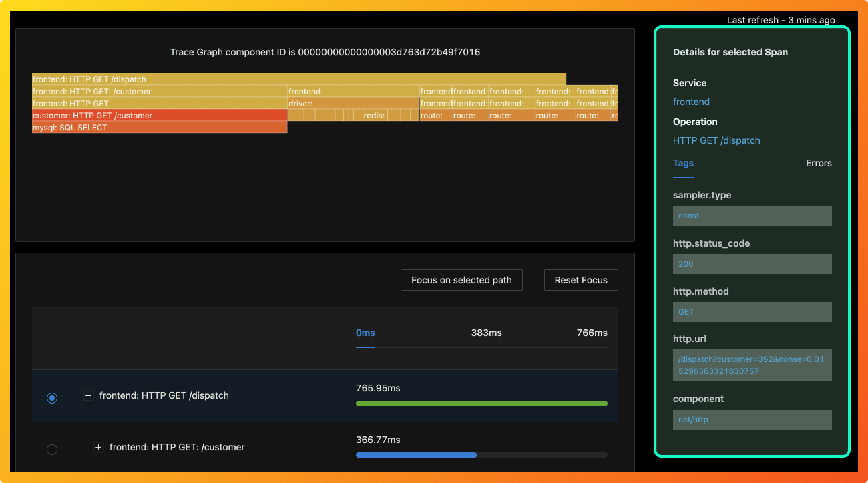This screenshot has width=868, height=483.
Task: Click the Service heading in details panel
Action: (x=690, y=83)
